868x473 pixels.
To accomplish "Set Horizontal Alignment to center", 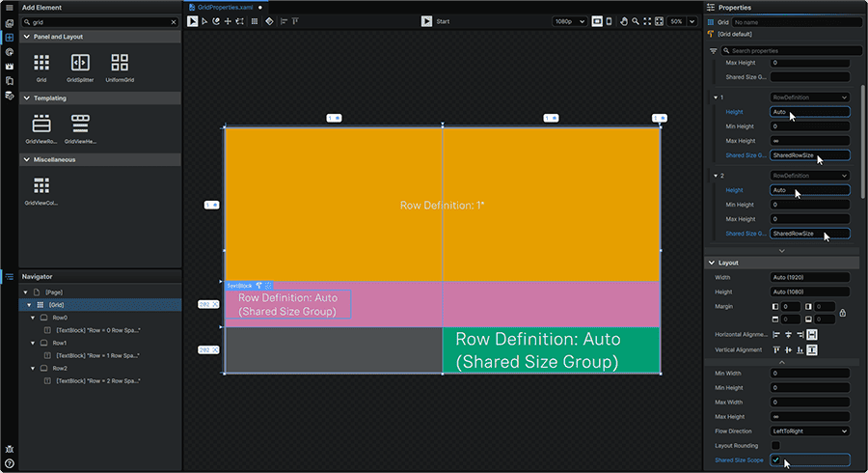I will (x=788, y=335).
